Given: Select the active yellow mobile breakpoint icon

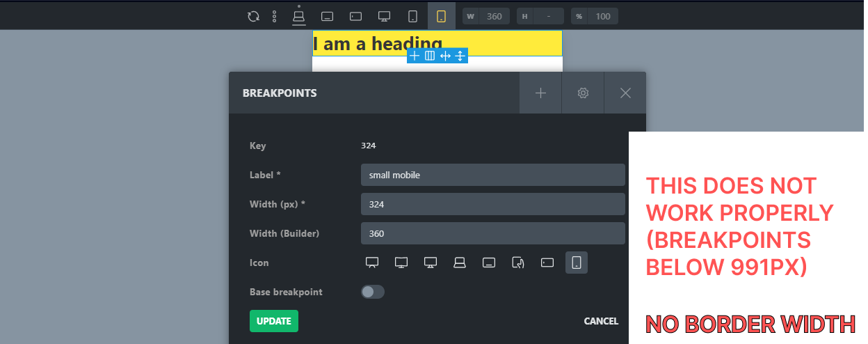Looking at the screenshot, I should tap(441, 15).
